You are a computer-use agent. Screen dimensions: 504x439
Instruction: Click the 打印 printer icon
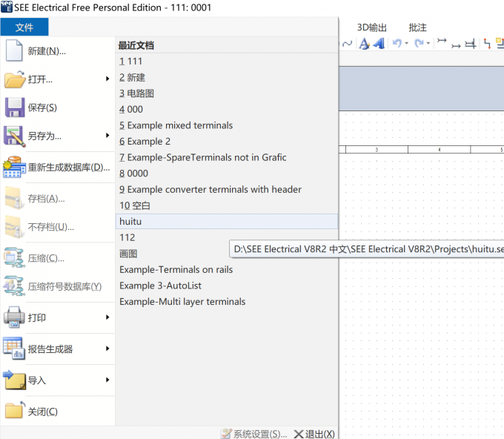coord(15,317)
